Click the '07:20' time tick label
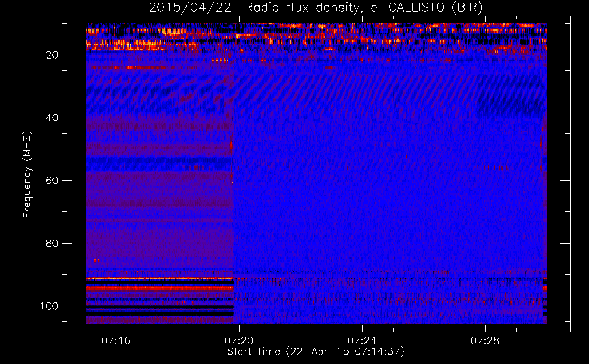The image size is (589, 364). [x=239, y=341]
